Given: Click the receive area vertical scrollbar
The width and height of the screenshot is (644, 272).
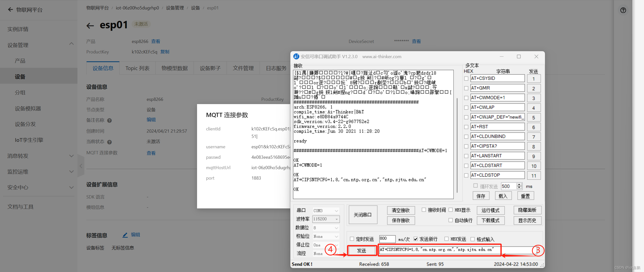Looking at the screenshot, I should coord(457,145).
